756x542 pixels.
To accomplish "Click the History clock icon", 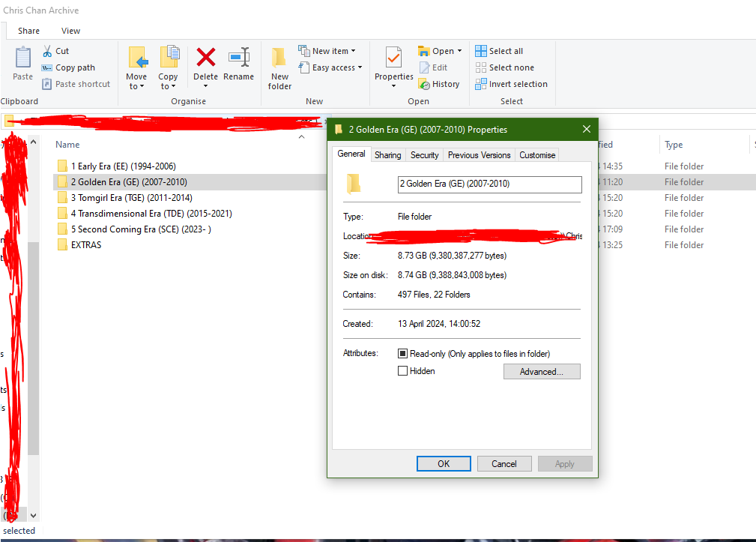I will click(424, 85).
